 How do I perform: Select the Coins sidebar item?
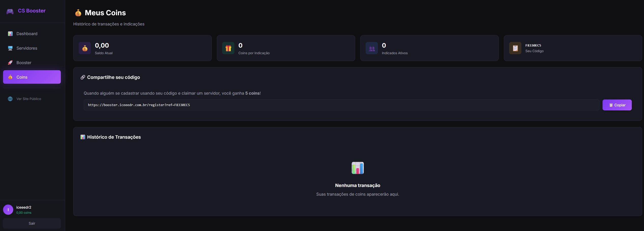(32, 77)
